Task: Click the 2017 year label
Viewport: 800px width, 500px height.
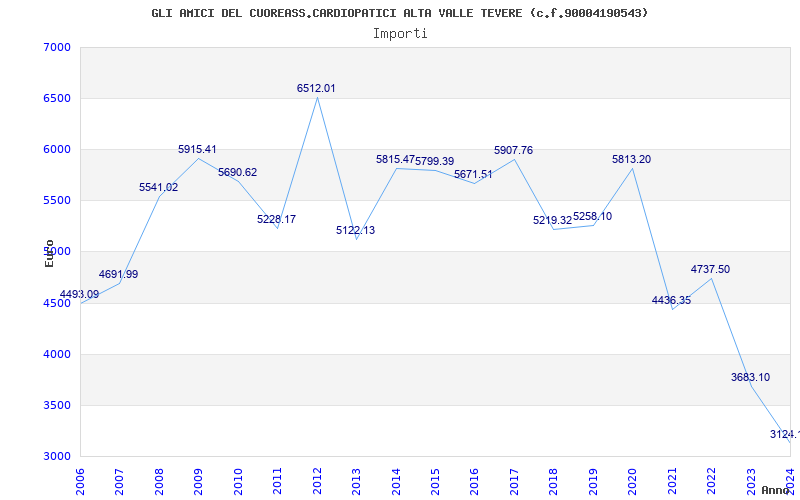Action: point(514,480)
